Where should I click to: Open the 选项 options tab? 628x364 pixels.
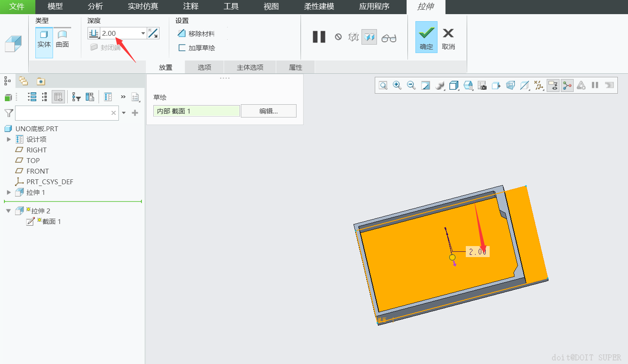pos(204,67)
